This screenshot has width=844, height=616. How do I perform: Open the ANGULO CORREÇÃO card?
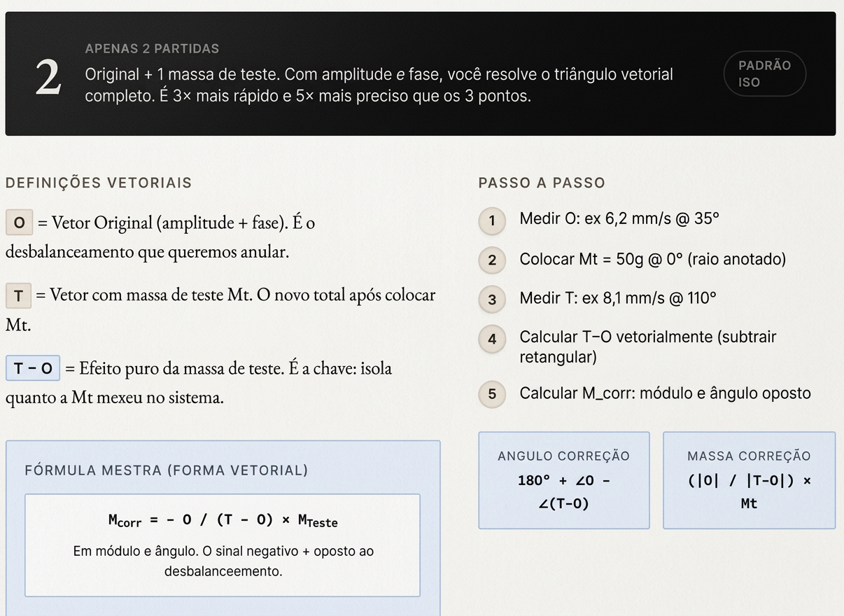[x=564, y=480]
